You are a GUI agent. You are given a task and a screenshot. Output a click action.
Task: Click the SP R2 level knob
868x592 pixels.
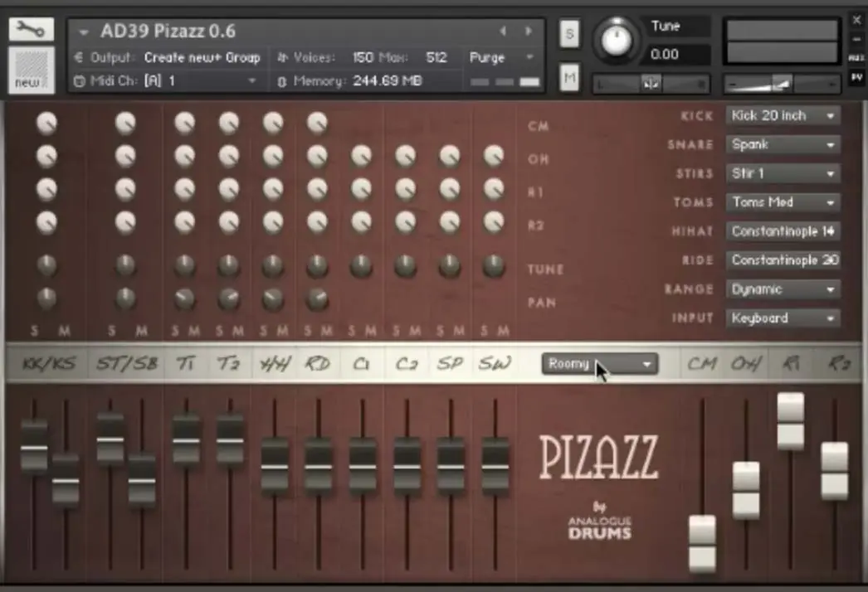coord(450,222)
